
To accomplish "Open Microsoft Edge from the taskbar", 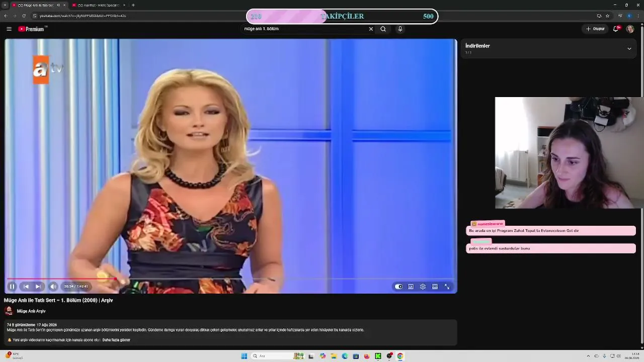I will (x=345, y=356).
